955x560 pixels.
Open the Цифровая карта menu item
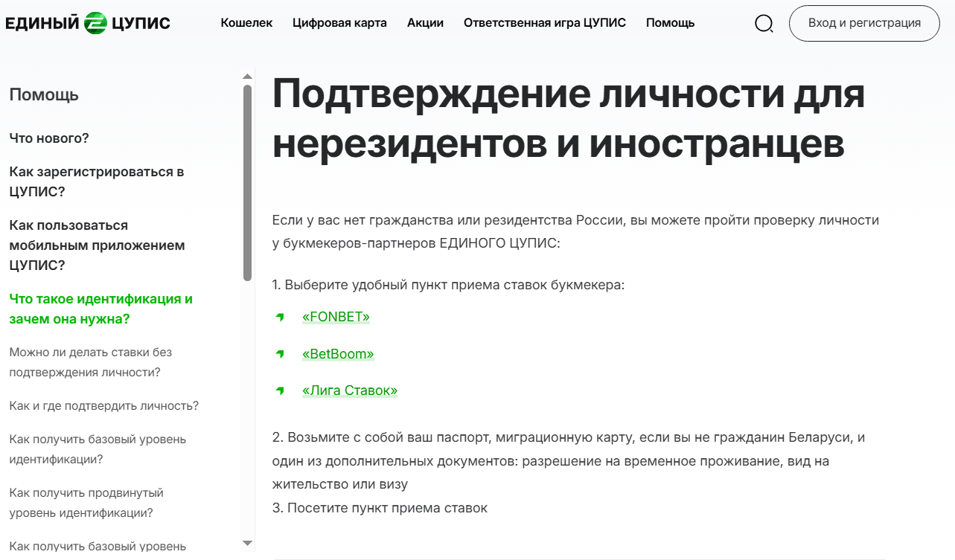(x=339, y=23)
